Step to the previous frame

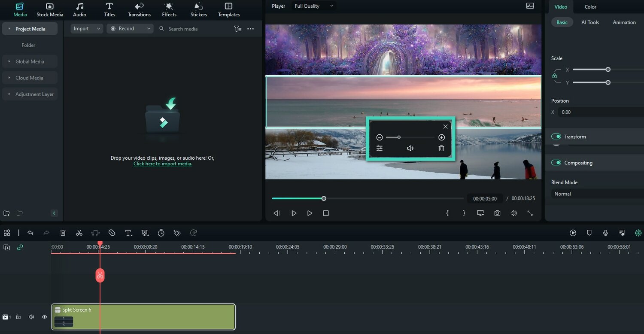click(277, 213)
